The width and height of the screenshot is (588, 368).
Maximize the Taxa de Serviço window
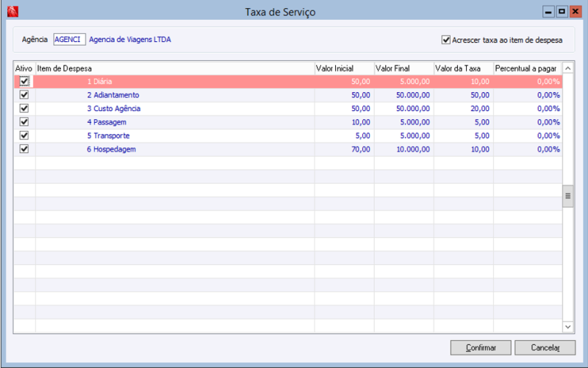tap(562, 12)
